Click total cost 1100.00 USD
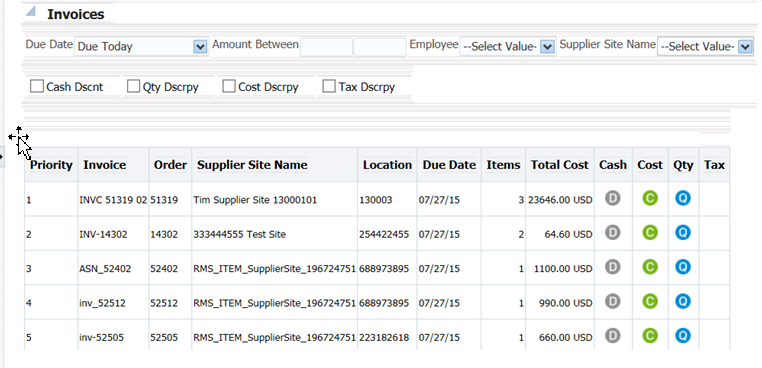 tap(563, 268)
